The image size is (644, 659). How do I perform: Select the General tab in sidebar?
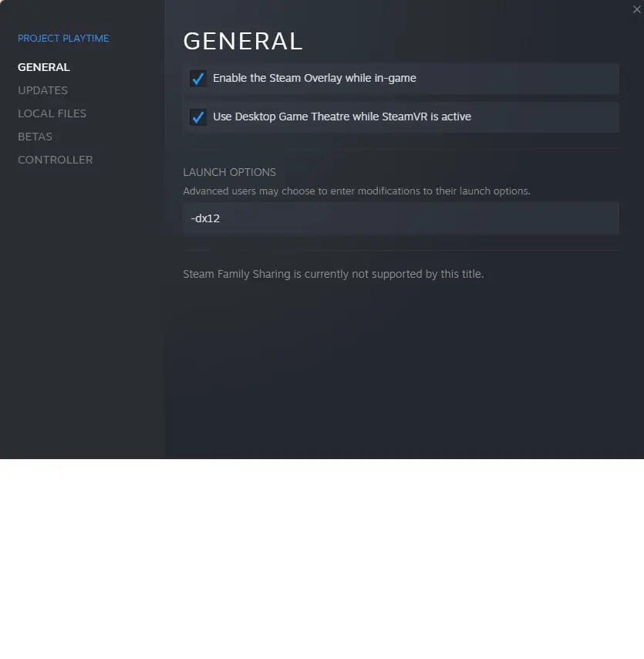pyautogui.click(x=44, y=67)
